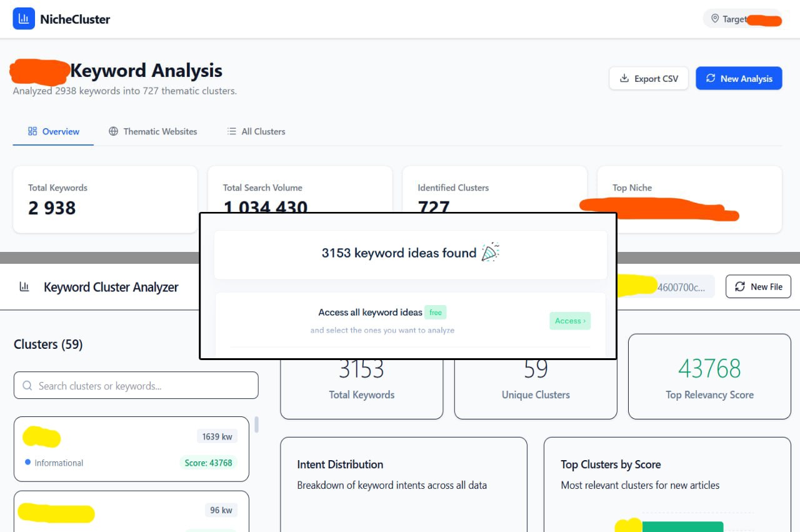Click the refresh icon in New Analysis
800x532 pixels.
click(711, 78)
